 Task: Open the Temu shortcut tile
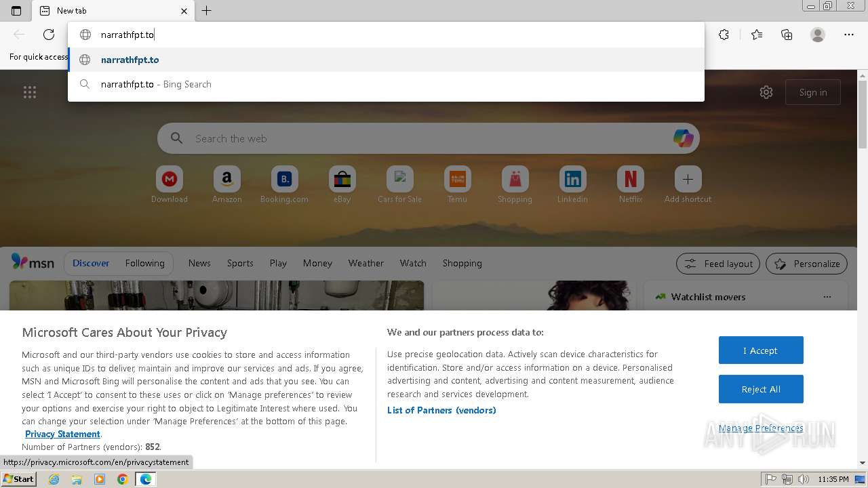458,185
